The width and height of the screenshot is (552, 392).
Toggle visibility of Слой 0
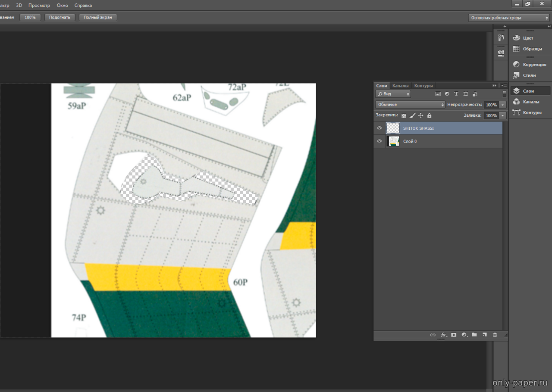pos(379,141)
